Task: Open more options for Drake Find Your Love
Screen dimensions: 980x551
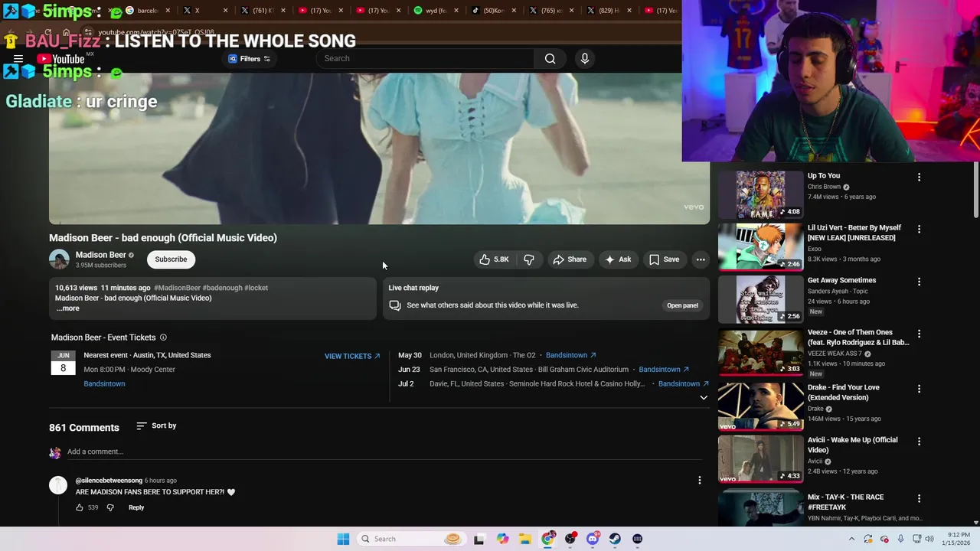Action: click(x=919, y=389)
